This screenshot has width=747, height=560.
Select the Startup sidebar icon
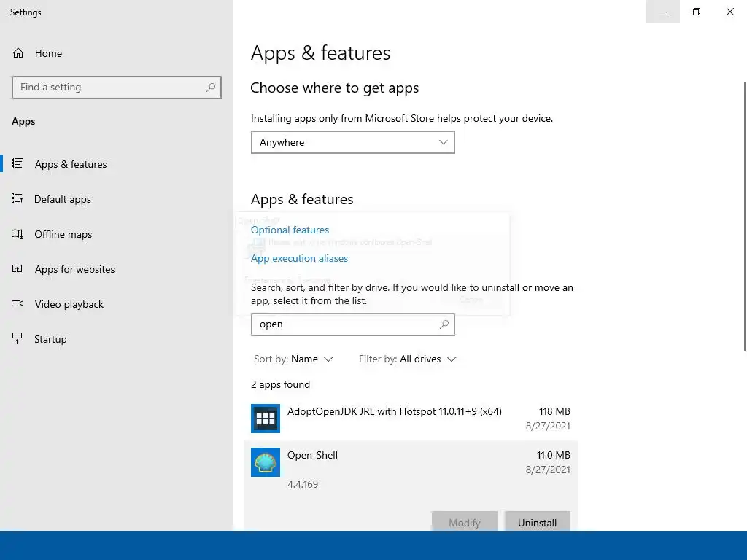(x=18, y=338)
